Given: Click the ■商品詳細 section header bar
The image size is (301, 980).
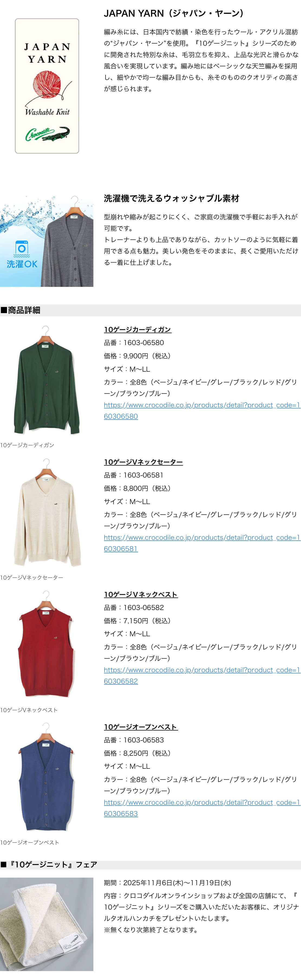Looking at the screenshot, I should point(150,310).
